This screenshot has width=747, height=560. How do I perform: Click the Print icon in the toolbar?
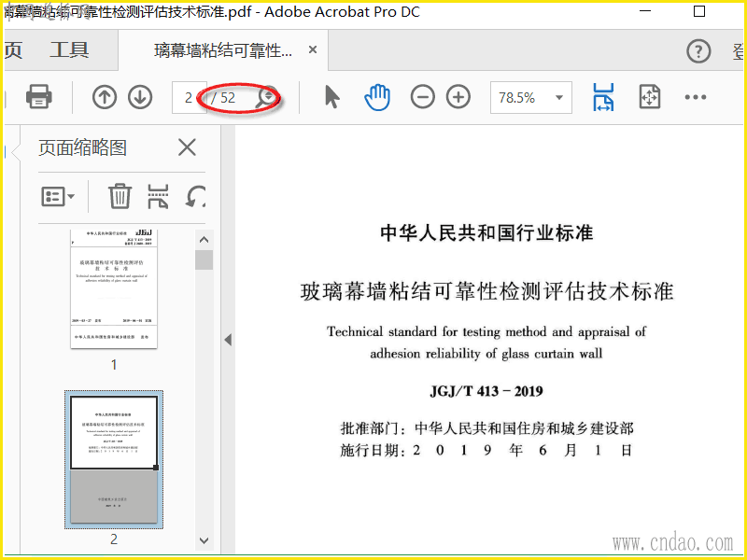[x=38, y=97]
